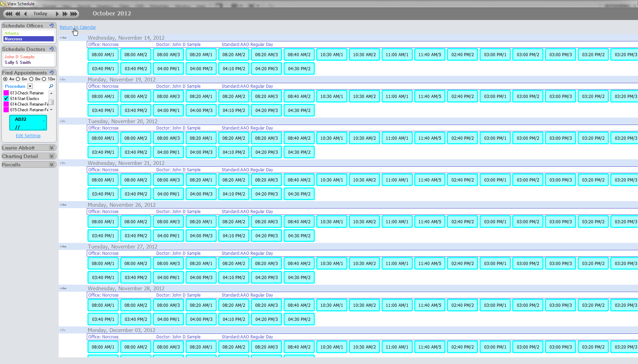Jump back with the triple-left arrow icon
Viewport: 638px width, 364px height.
pyautogui.click(x=9, y=14)
